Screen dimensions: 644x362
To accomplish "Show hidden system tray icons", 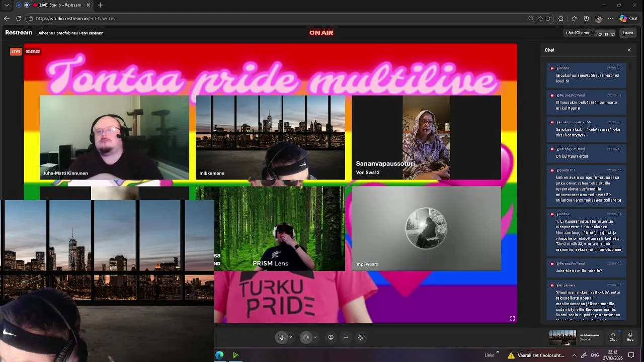I will click(x=574, y=355).
